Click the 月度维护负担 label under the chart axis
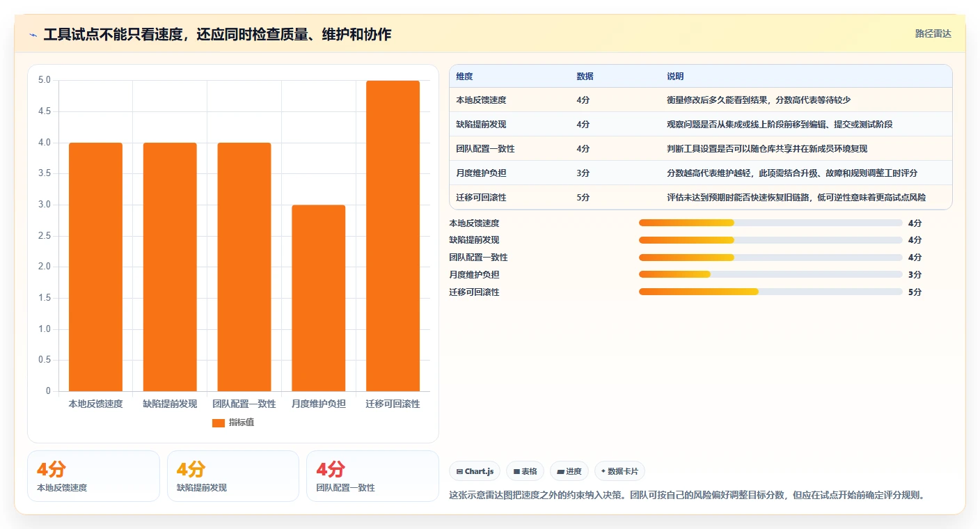Viewport: 980px width, 529px height. [319, 404]
